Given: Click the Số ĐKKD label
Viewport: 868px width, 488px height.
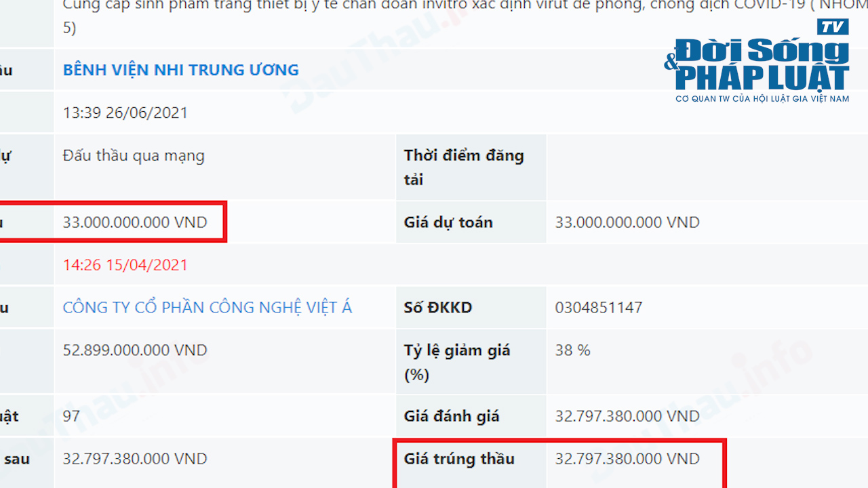Looking at the screenshot, I should point(438,307).
